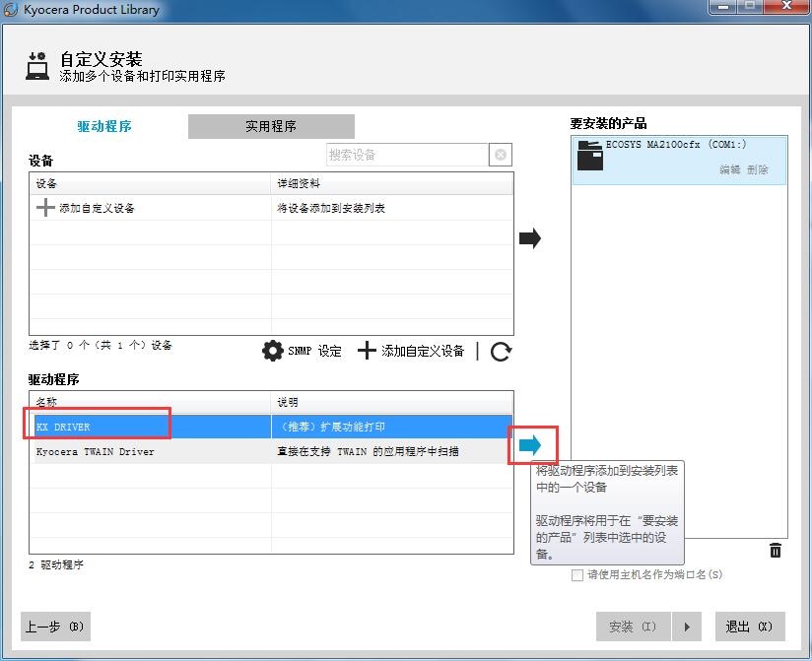Open SNMP settings gear
Image resolution: width=812 pixels, height=661 pixels.
pyautogui.click(x=272, y=351)
